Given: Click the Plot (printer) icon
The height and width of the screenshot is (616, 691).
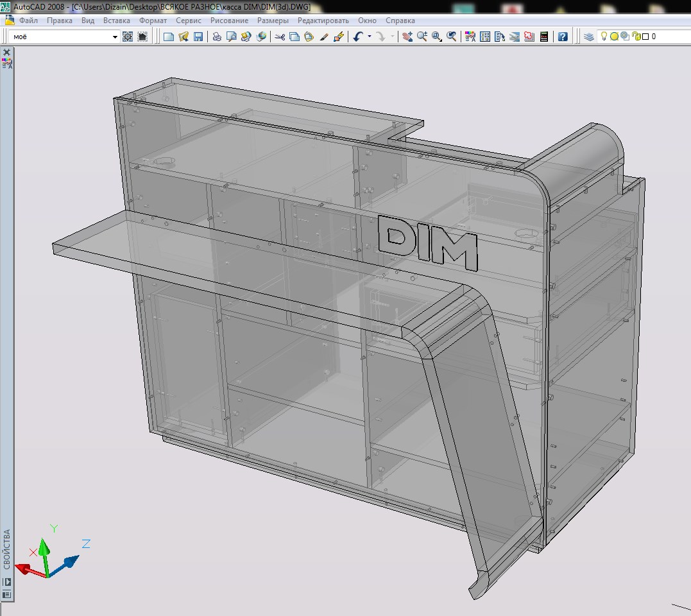Looking at the screenshot, I should coord(216,37).
